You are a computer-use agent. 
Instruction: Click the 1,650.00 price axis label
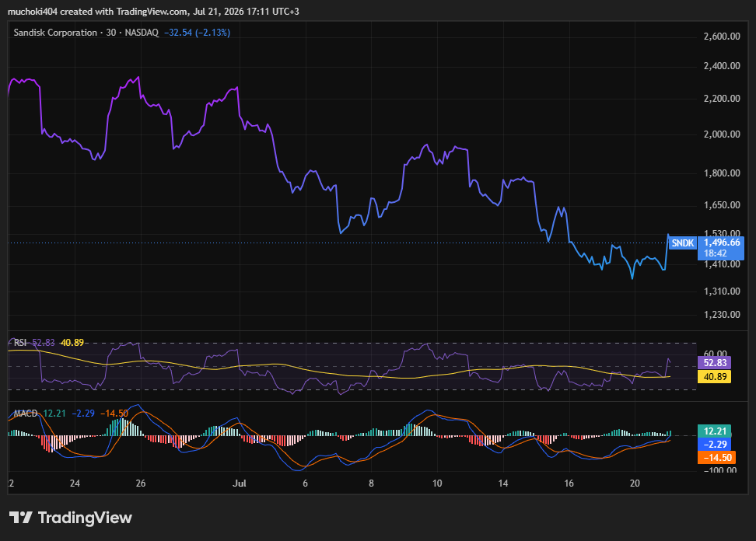pos(722,205)
